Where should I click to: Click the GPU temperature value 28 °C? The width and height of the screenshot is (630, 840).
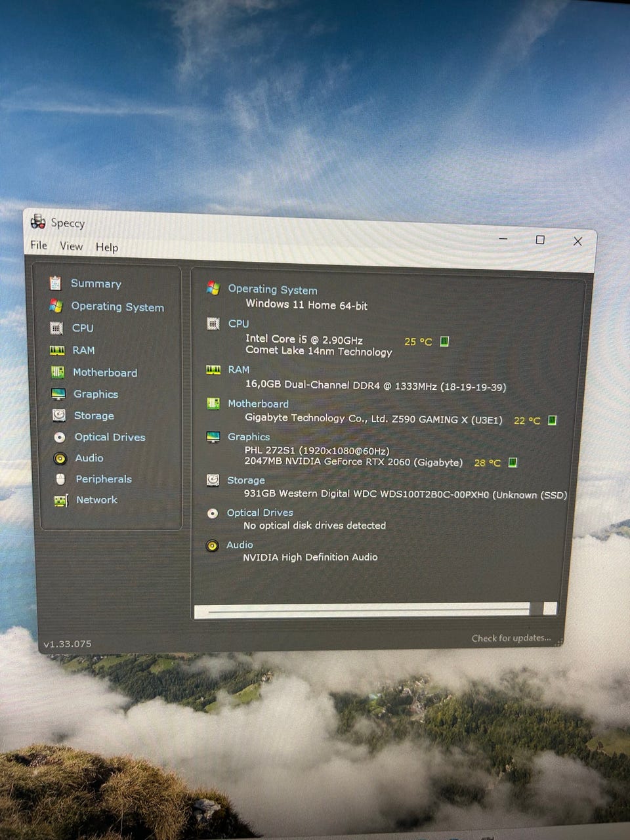(x=487, y=463)
